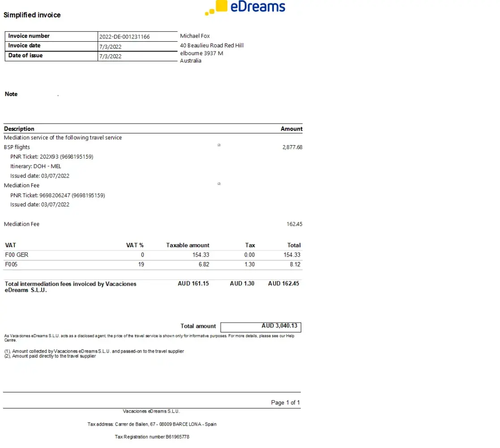Click taxable amount 6.82 in F005 row
The image size is (500, 448).
point(204,264)
